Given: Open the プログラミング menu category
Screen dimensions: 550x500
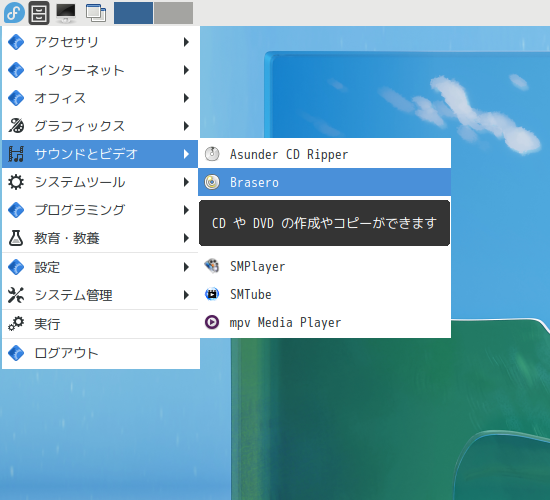Looking at the screenshot, I should (100, 210).
